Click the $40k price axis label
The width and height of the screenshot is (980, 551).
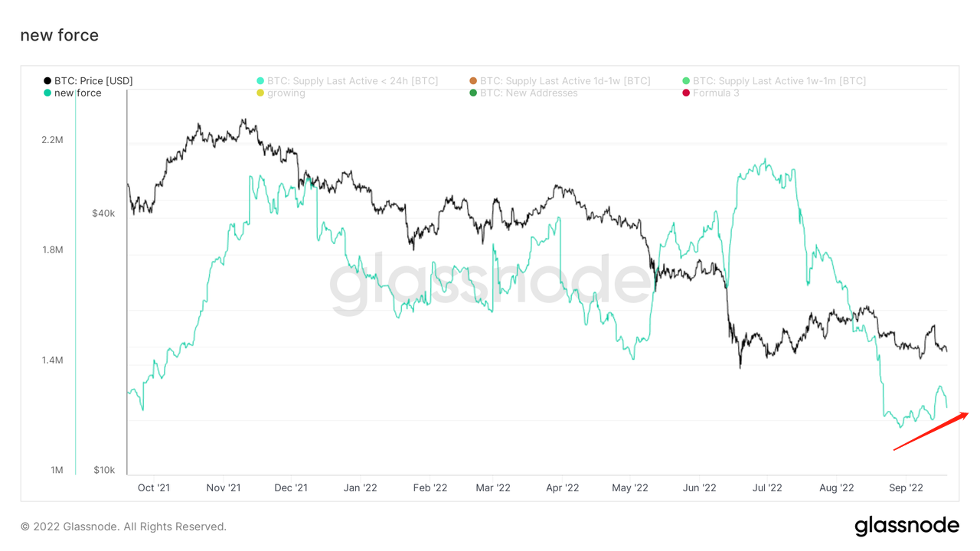(103, 213)
